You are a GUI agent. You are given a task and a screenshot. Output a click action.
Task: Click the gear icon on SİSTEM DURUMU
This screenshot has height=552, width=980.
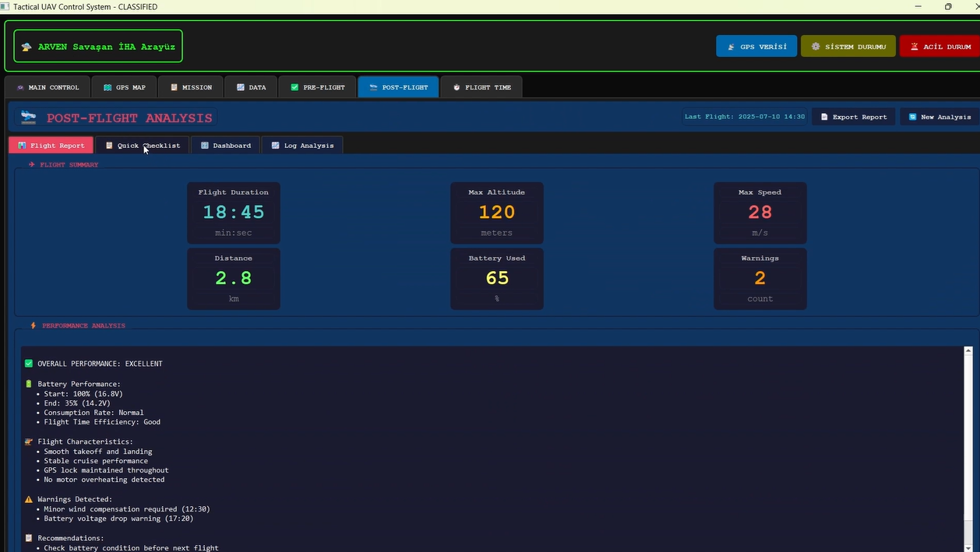(816, 47)
